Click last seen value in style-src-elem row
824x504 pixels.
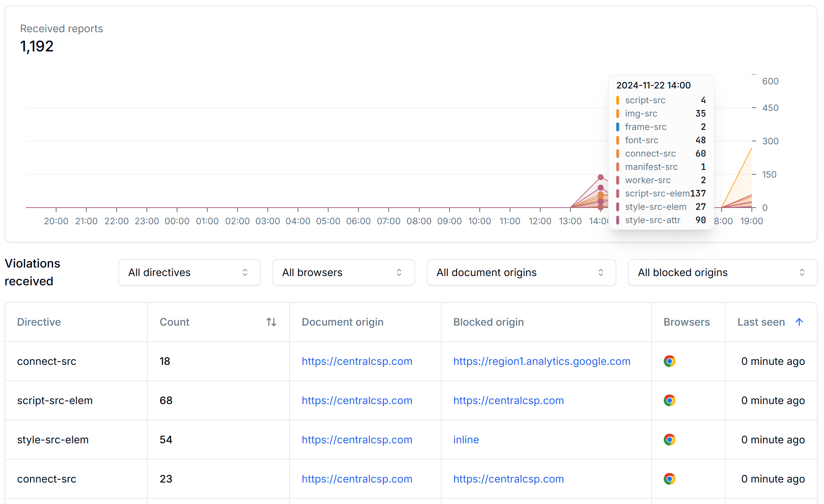773,440
